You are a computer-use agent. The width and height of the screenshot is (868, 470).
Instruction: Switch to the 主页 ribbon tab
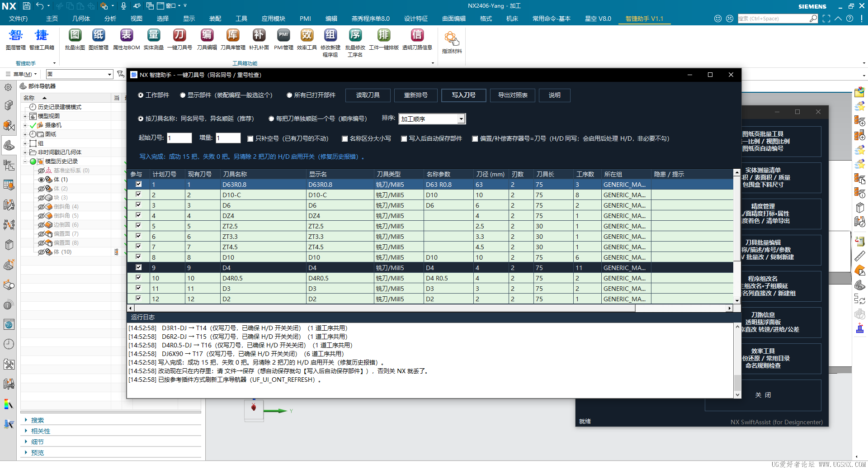point(52,19)
